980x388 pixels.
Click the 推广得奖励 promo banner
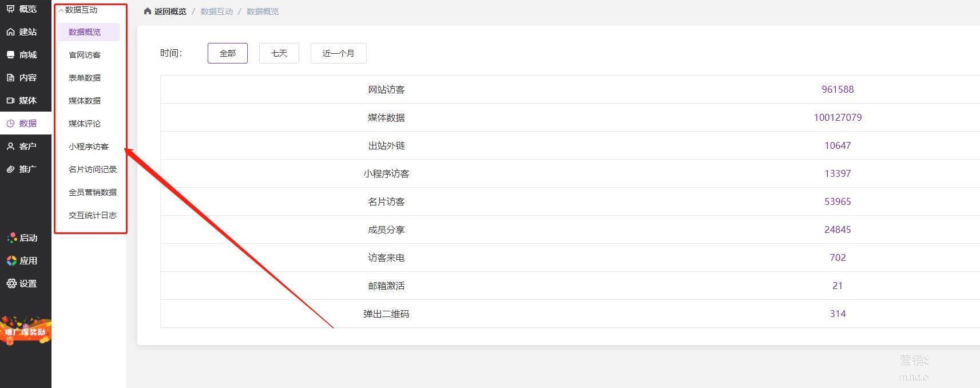pyautogui.click(x=25, y=331)
